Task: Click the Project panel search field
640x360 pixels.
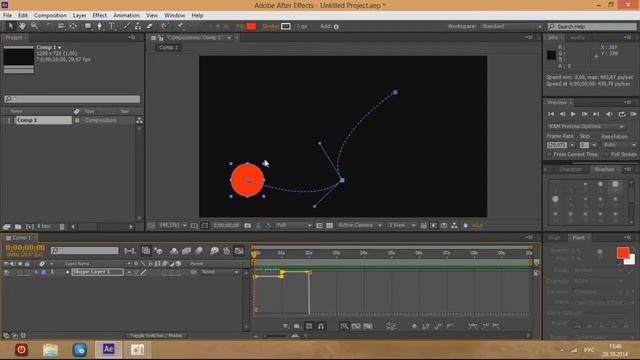Action: tap(72, 99)
